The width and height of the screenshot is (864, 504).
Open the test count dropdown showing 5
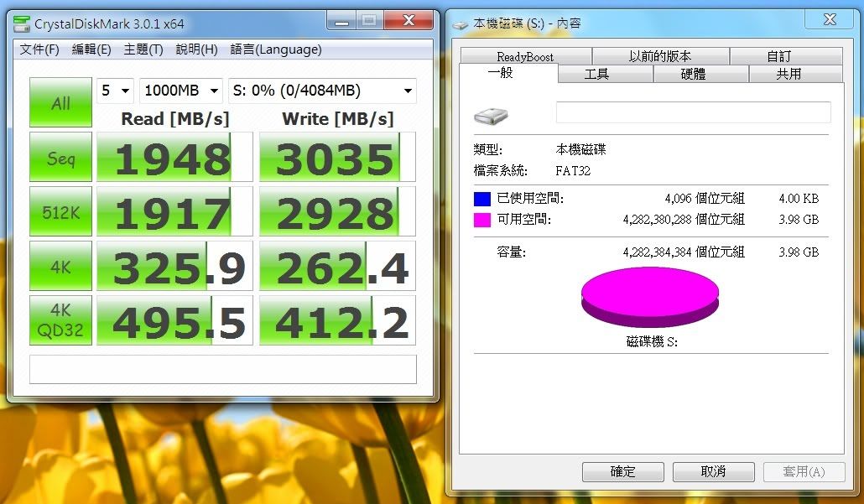coord(115,91)
